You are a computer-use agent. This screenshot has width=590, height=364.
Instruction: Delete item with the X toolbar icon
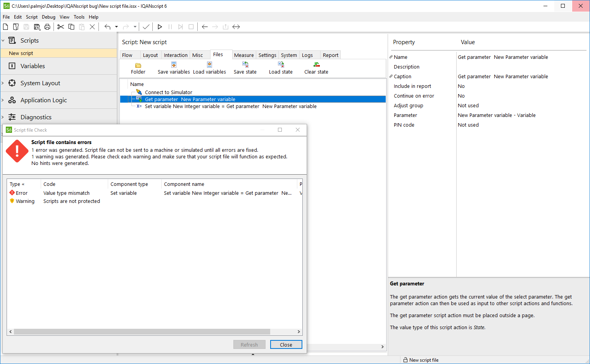[92, 27]
